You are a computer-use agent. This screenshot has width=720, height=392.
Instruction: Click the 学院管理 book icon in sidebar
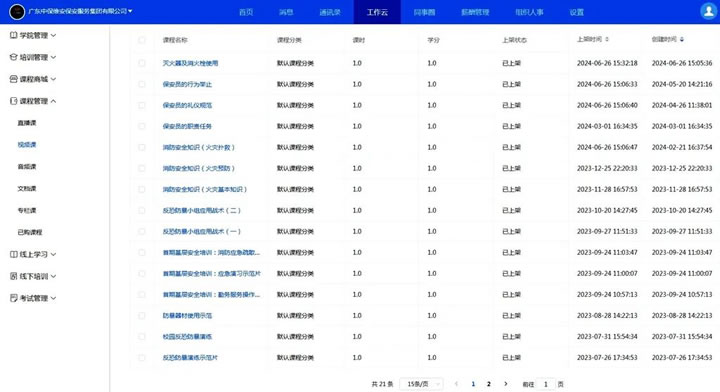click(13, 35)
